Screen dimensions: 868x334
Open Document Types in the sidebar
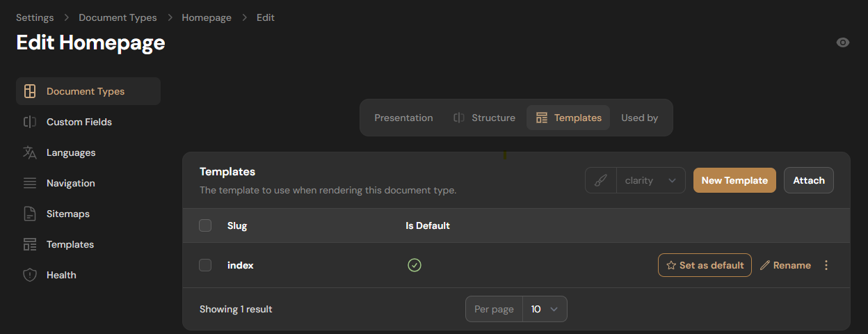coord(88,91)
